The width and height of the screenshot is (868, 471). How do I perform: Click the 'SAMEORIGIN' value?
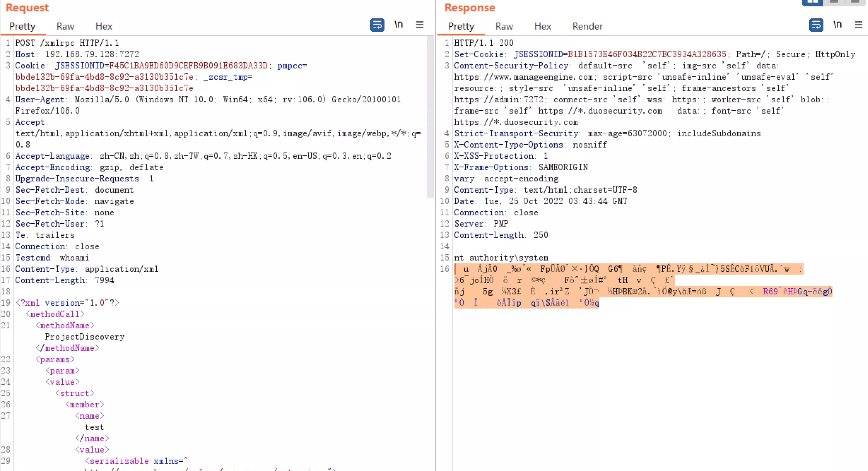click(x=563, y=167)
